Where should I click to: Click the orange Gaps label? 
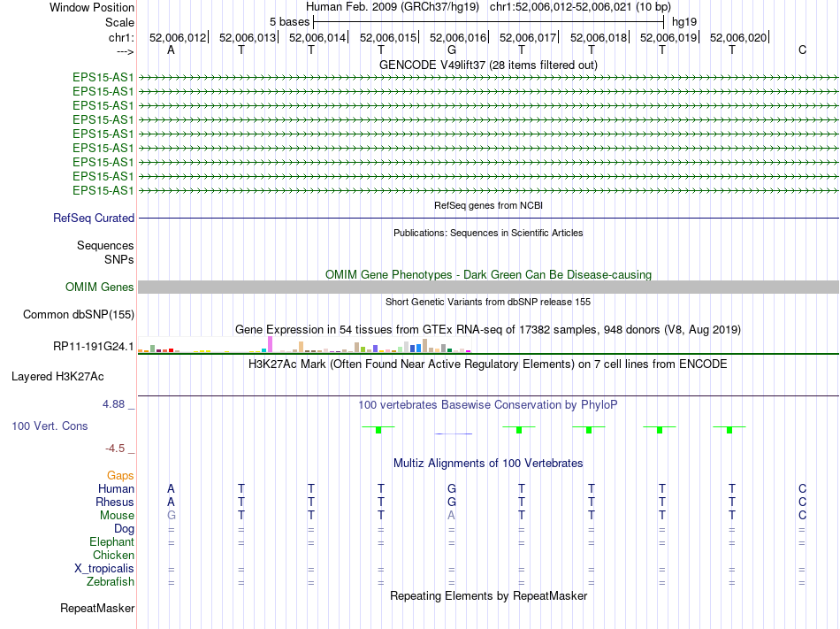(120, 475)
